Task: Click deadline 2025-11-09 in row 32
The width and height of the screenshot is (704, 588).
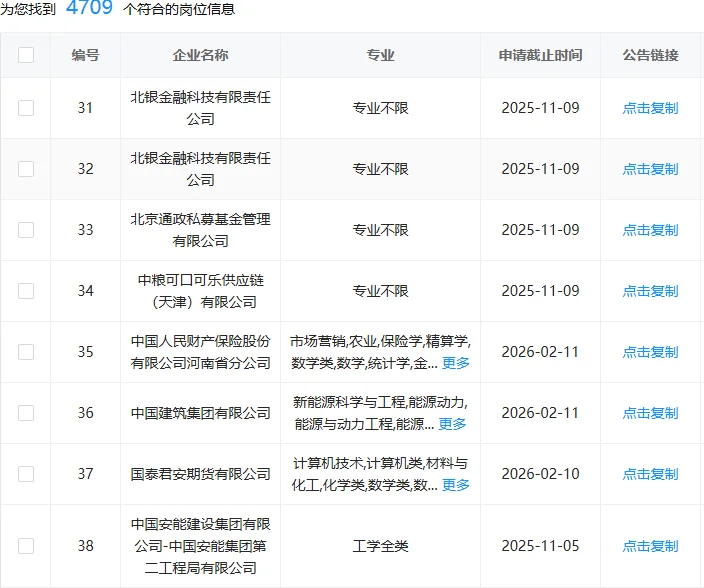Action: coord(541,169)
